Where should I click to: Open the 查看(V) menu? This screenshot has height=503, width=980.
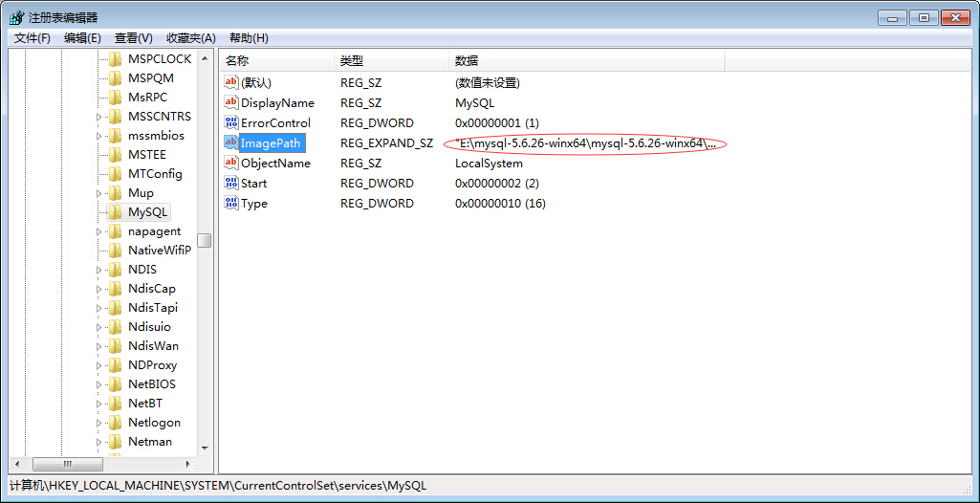[134, 38]
